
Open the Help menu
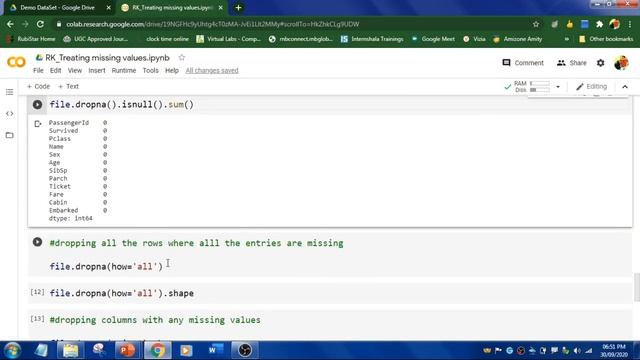point(172,71)
